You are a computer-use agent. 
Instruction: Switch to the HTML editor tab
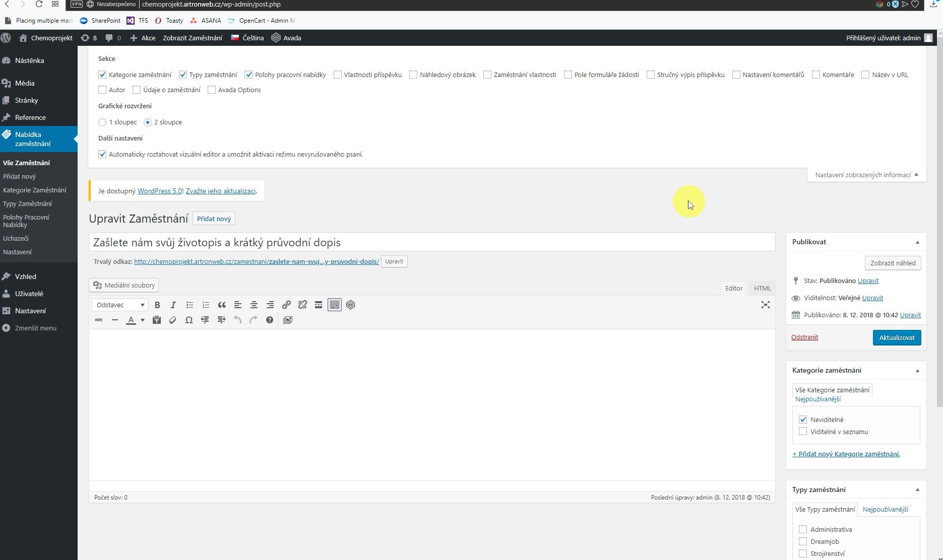[762, 289]
